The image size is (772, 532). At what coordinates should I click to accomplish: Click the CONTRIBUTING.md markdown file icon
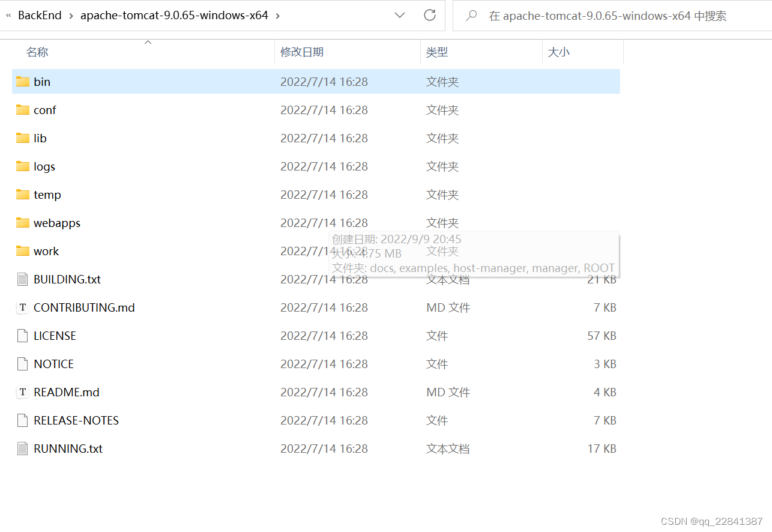coord(22,307)
